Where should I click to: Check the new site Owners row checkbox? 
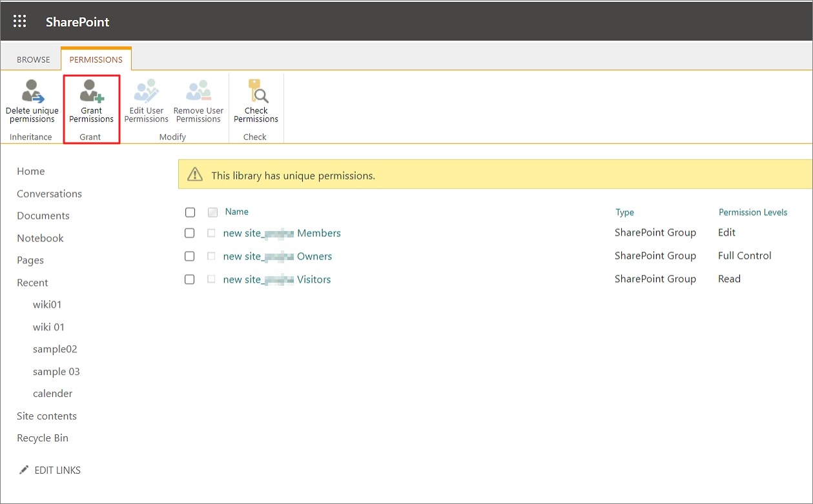pos(190,256)
